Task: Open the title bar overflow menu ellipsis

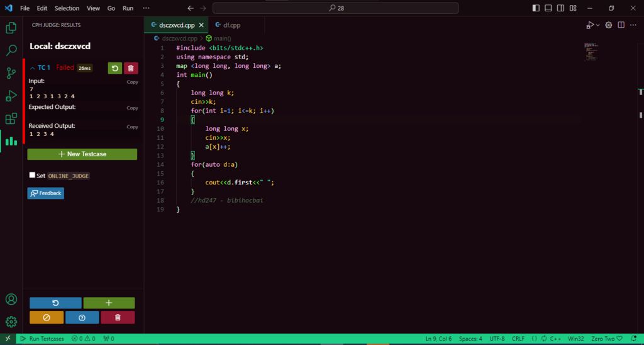Action: point(146,8)
